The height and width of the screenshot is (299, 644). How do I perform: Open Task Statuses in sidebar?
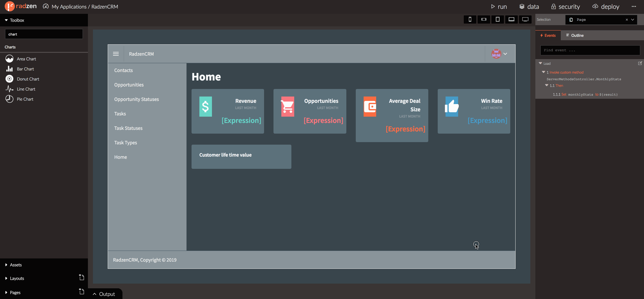click(x=128, y=128)
